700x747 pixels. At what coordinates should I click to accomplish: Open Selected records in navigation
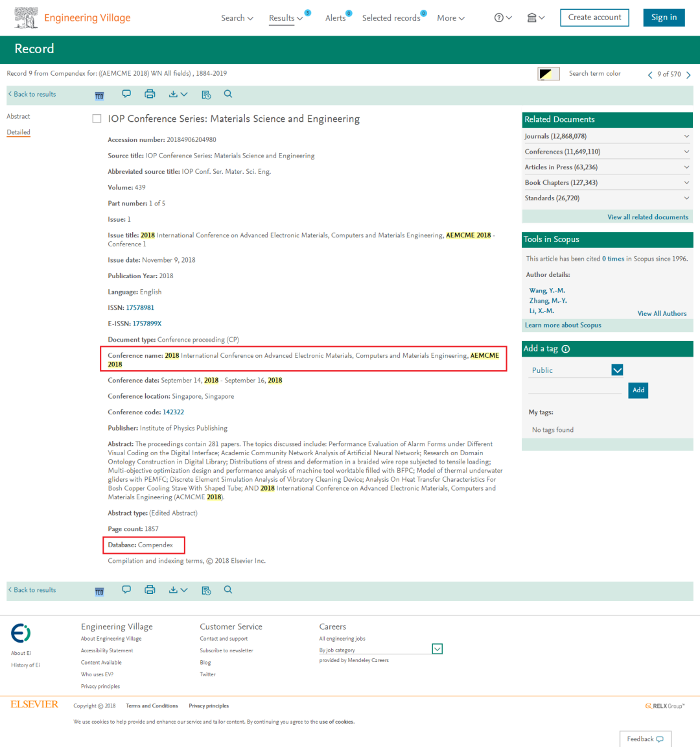[x=391, y=18]
